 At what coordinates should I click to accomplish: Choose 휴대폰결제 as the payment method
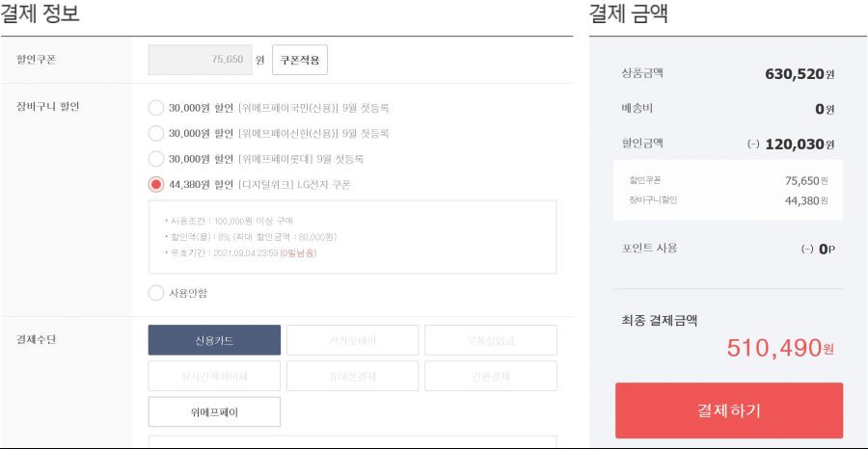353,376
